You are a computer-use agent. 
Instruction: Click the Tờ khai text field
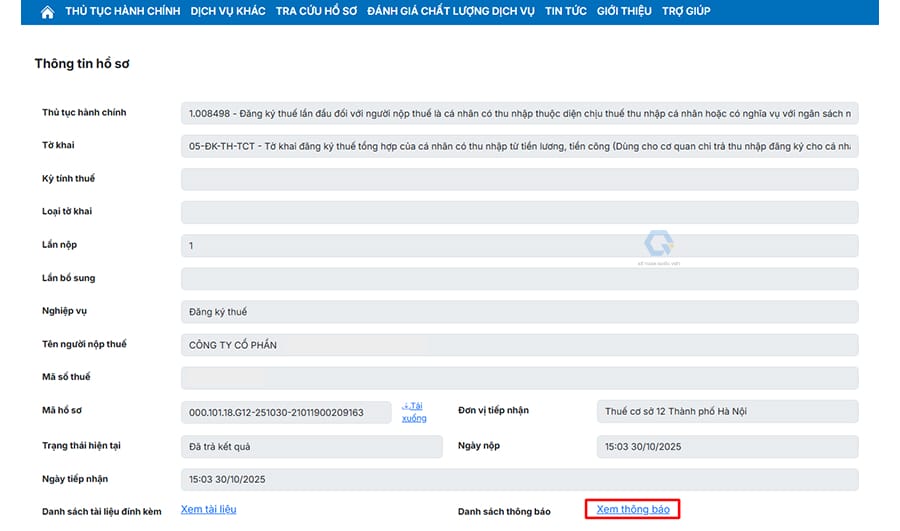[x=519, y=147]
